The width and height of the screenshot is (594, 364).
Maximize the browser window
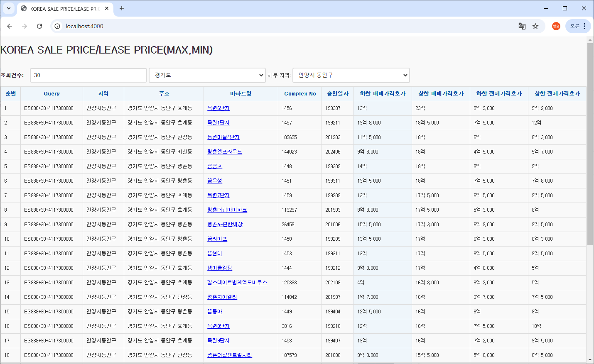(x=565, y=8)
